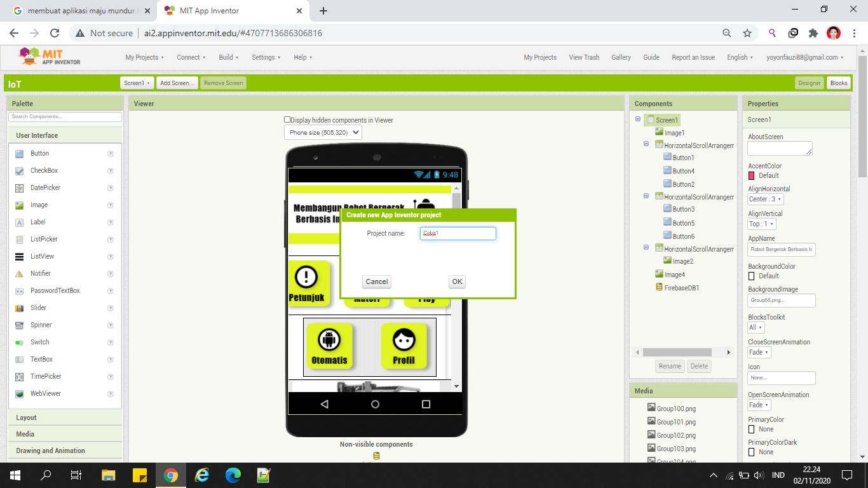Click the Project name input field
The width and height of the screenshot is (868, 488).
click(458, 233)
